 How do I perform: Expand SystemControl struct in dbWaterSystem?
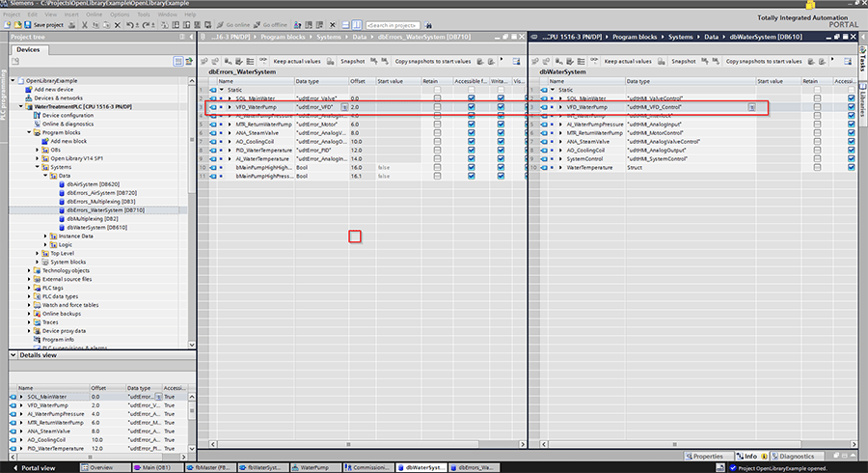(x=560, y=158)
